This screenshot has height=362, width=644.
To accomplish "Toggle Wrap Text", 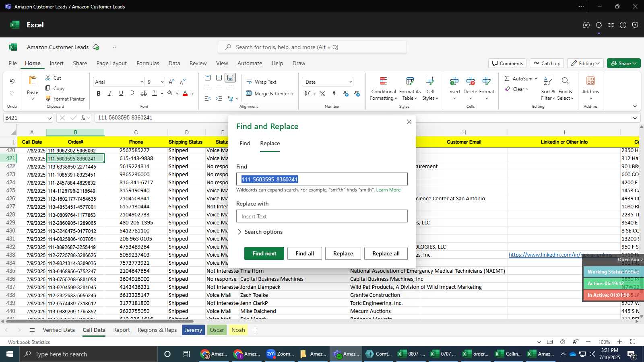I will 261,82.
